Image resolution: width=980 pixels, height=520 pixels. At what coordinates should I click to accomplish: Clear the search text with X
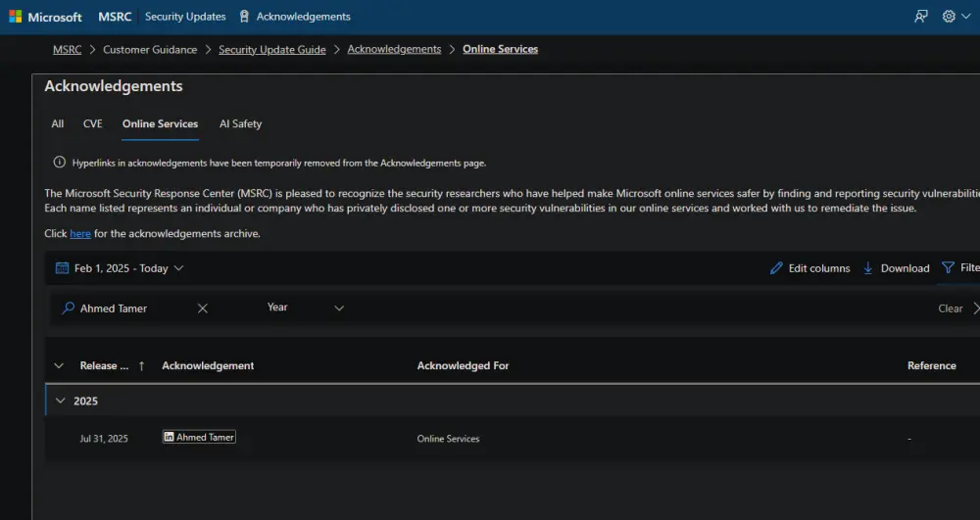[203, 307]
